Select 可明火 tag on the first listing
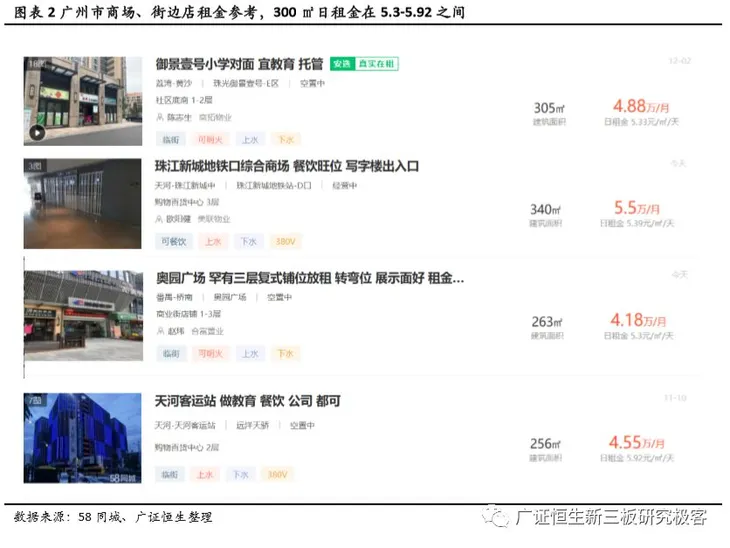Screen dimensions: 730x548 [x=211, y=139]
